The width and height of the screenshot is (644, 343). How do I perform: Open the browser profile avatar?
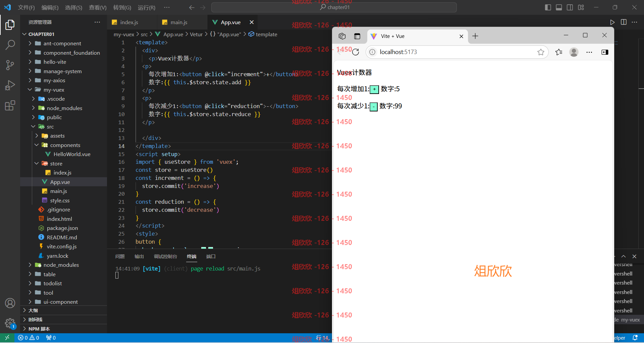[x=574, y=52]
